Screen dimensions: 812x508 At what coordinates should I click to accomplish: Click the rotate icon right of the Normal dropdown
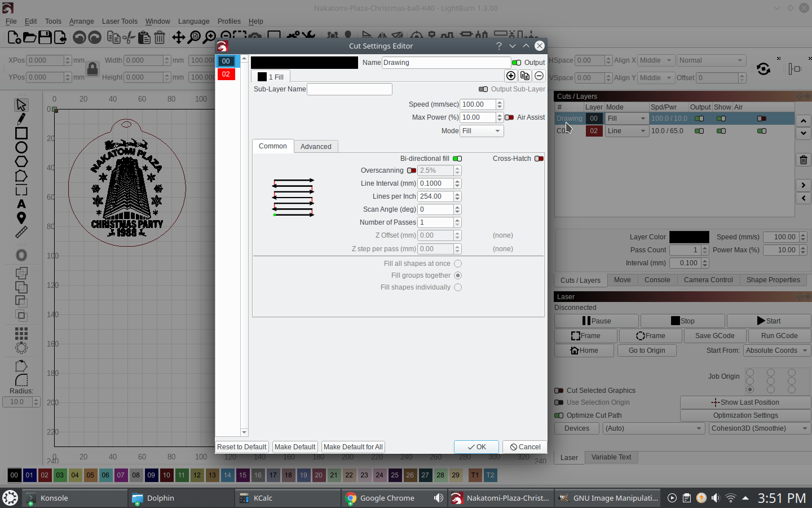coord(764,69)
